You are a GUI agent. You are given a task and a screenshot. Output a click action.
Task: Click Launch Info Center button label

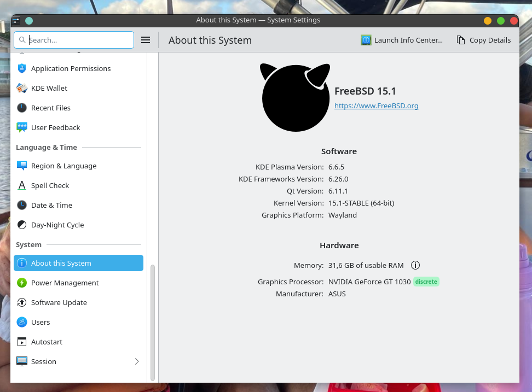point(408,40)
